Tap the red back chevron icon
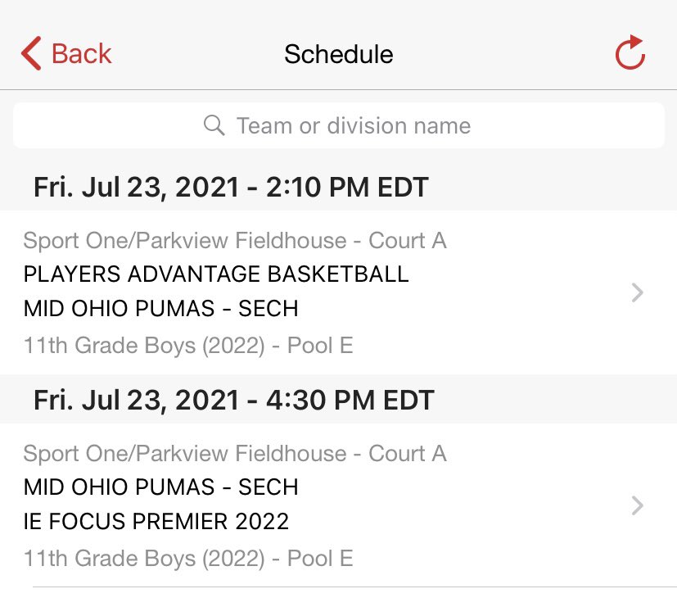Screen dimensions: 677x616 pyautogui.click(x=32, y=53)
